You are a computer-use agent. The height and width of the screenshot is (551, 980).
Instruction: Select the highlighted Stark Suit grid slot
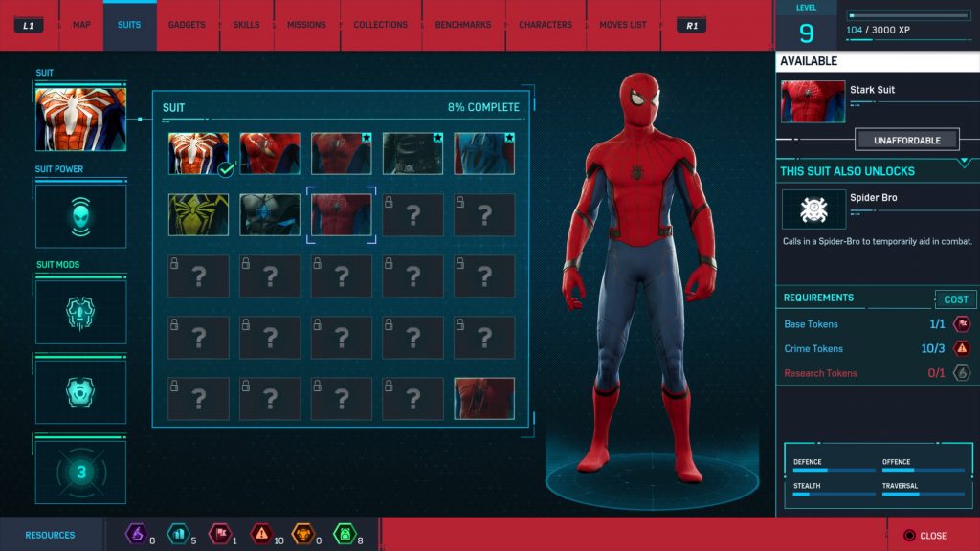(x=342, y=215)
